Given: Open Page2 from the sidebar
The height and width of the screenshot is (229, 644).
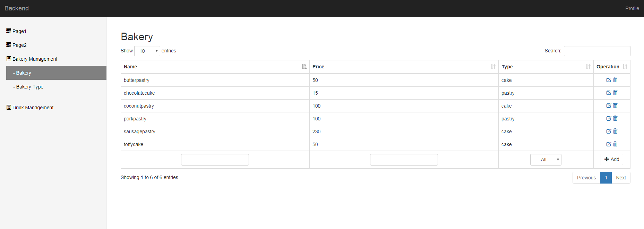Looking at the screenshot, I should click(x=19, y=45).
